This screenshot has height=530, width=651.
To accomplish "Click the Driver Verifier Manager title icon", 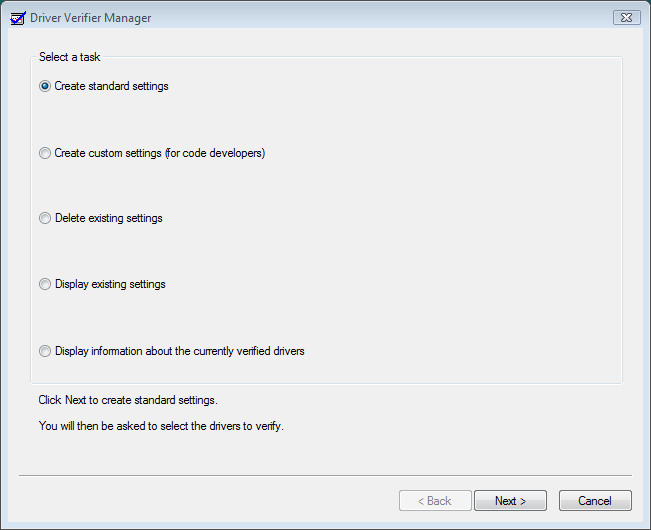I will coord(18,18).
